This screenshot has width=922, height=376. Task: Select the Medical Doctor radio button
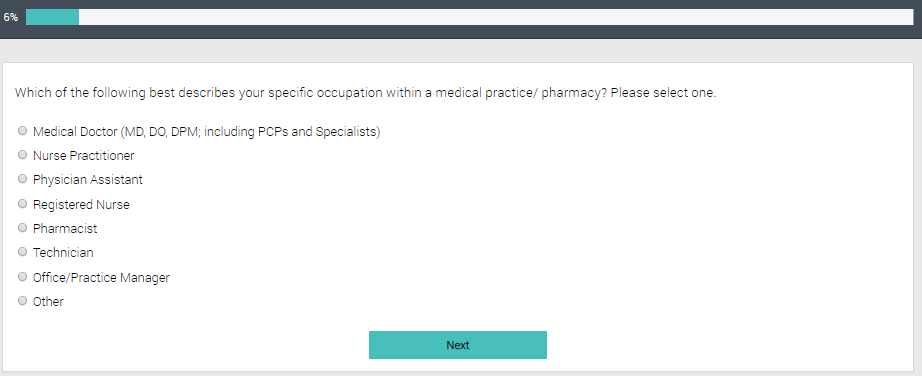[22, 131]
